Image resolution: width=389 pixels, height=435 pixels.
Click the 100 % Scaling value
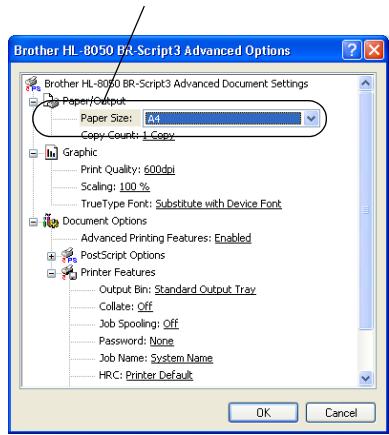point(134,187)
